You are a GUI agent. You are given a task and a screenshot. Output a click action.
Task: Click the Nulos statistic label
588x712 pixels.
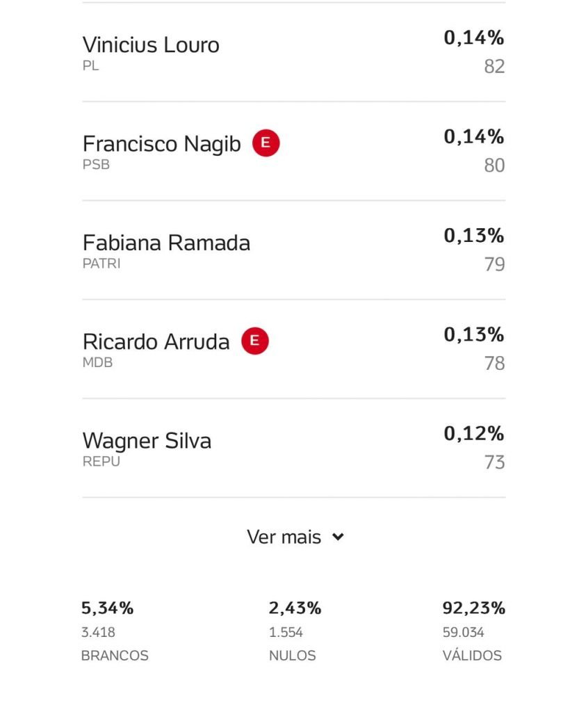pyautogui.click(x=292, y=655)
